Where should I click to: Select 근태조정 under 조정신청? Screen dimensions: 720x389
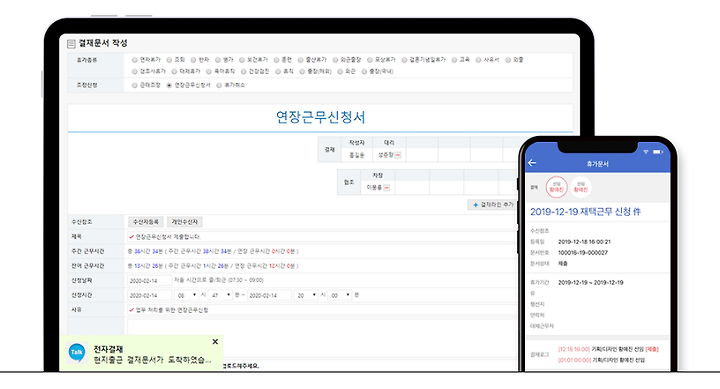[x=135, y=85]
